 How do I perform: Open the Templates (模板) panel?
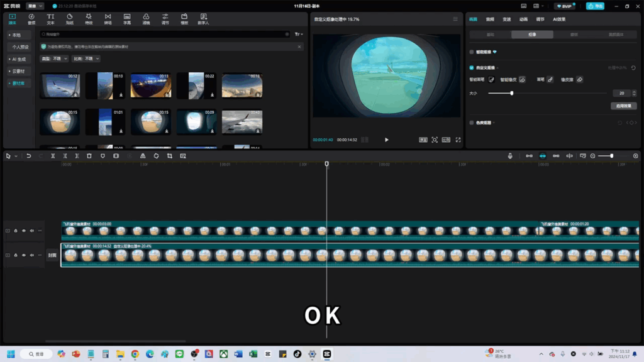click(184, 19)
